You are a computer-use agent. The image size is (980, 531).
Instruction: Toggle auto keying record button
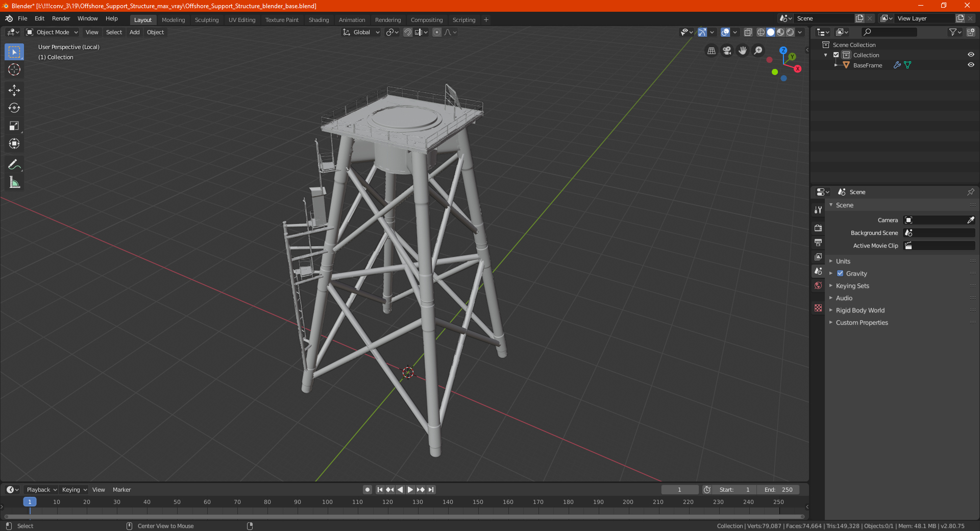click(367, 490)
